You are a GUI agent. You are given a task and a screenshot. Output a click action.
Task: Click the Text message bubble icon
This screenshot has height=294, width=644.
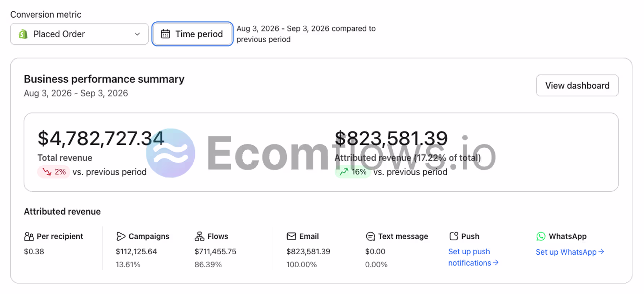(370, 236)
